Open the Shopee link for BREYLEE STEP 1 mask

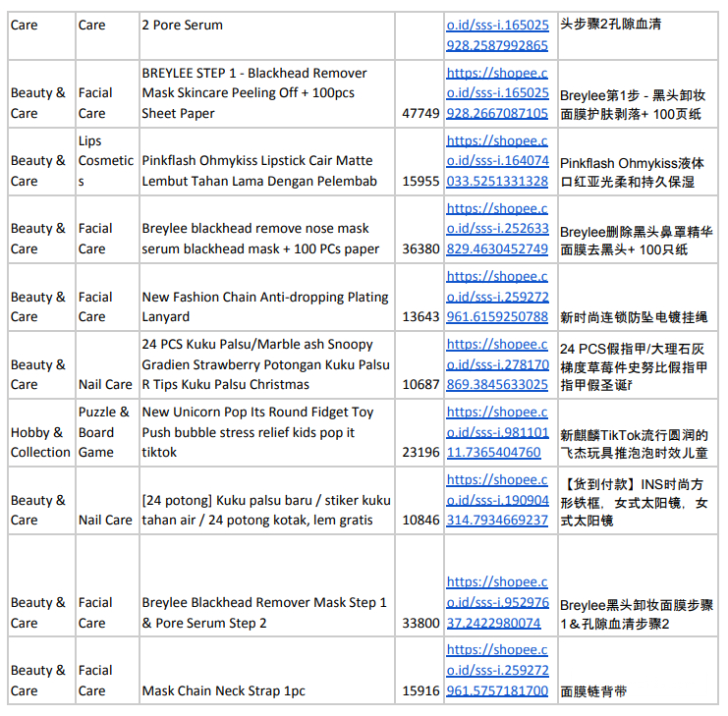[497, 93]
